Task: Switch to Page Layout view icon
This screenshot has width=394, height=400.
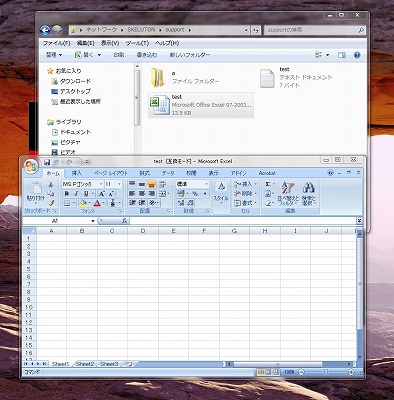Action: click(x=268, y=372)
